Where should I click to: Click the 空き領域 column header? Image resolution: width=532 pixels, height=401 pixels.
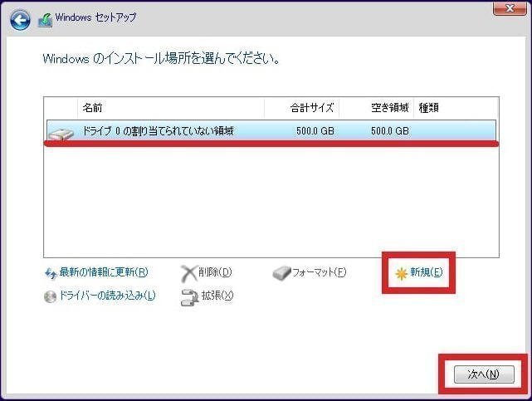(x=376, y=108)
